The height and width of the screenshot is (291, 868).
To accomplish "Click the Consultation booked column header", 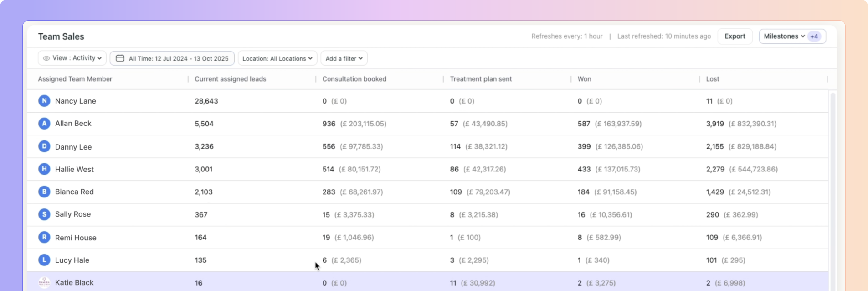I will point(354,79).
